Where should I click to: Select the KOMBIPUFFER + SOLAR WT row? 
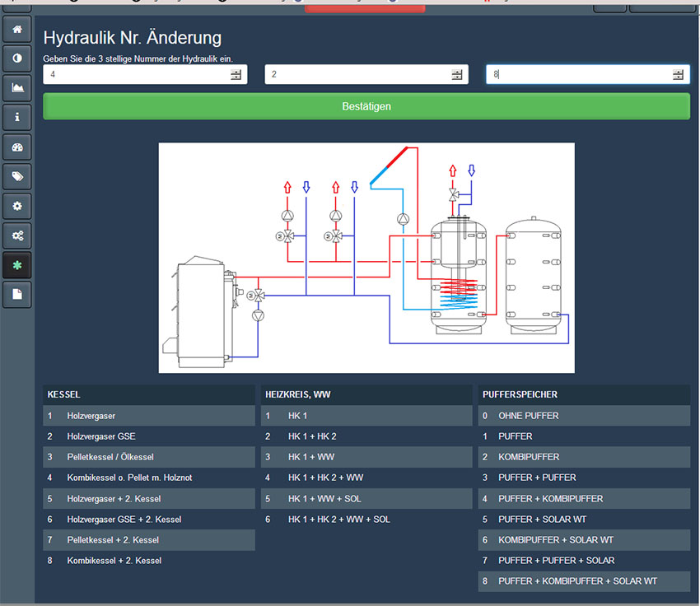pyautogui.click(x=584, y=540)
